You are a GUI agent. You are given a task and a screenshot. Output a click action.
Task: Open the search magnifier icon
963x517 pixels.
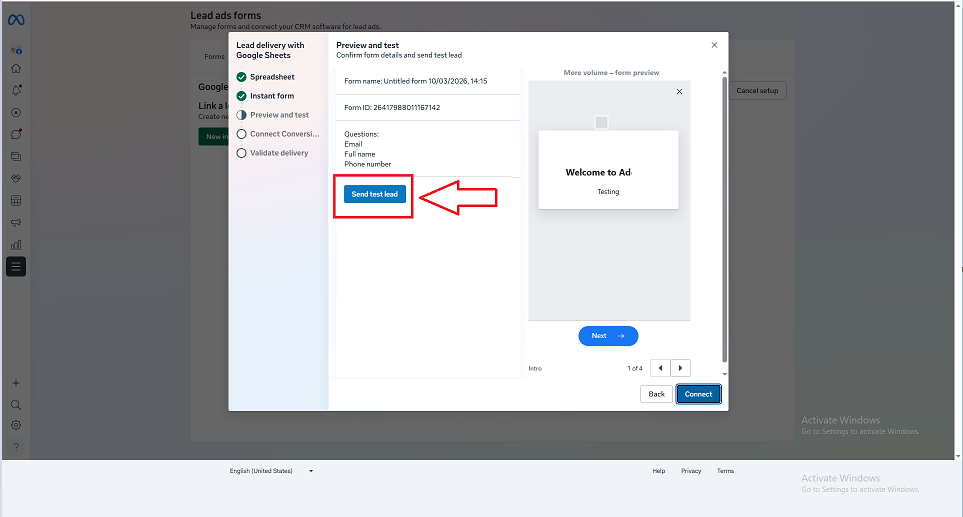[16, 405]
